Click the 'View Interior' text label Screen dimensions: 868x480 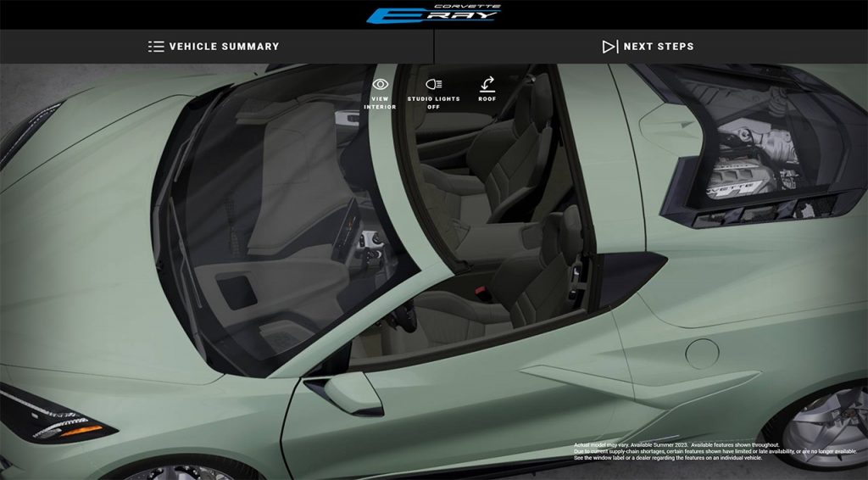click(381, 103)
